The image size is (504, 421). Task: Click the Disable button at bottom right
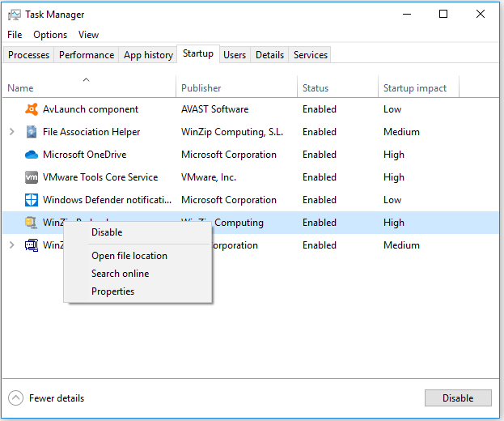pos(458,398)
